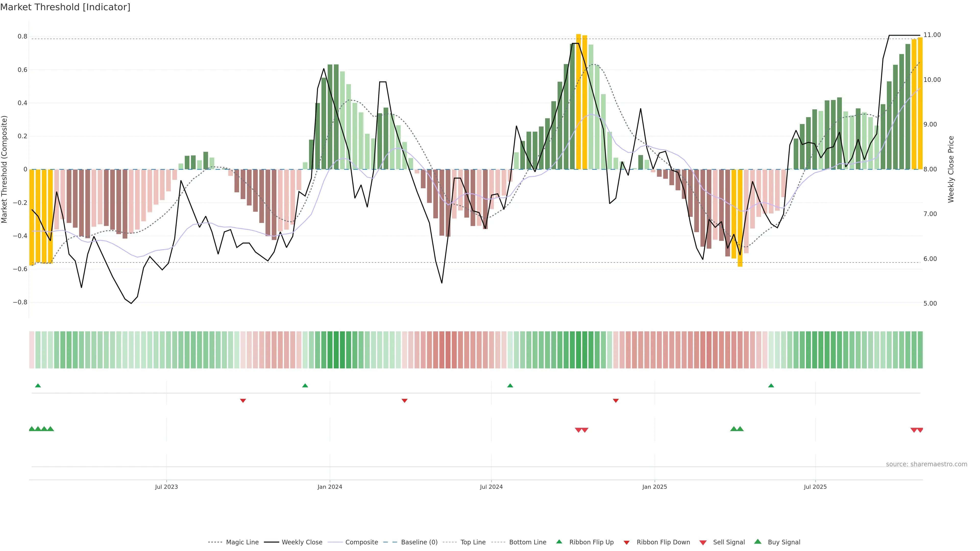Toggle the Bottom Line legend entry

(x=527, y=542)
